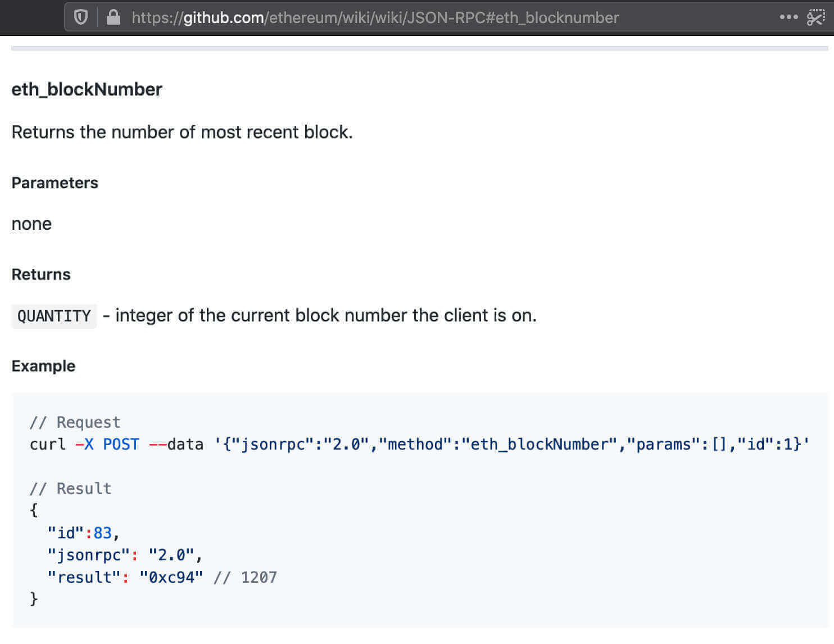Click the QUANTITY inline code label
Image resolution: width=834 pixels, height=644 pixels.
[54, 316]
